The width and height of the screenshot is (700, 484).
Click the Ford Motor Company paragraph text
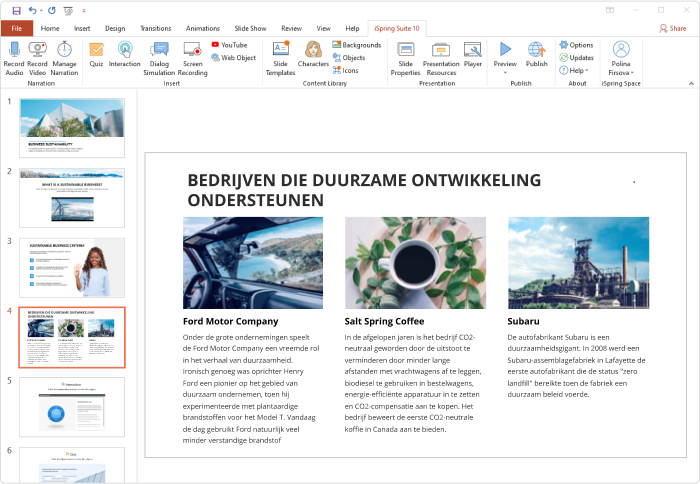coord(251,389)
